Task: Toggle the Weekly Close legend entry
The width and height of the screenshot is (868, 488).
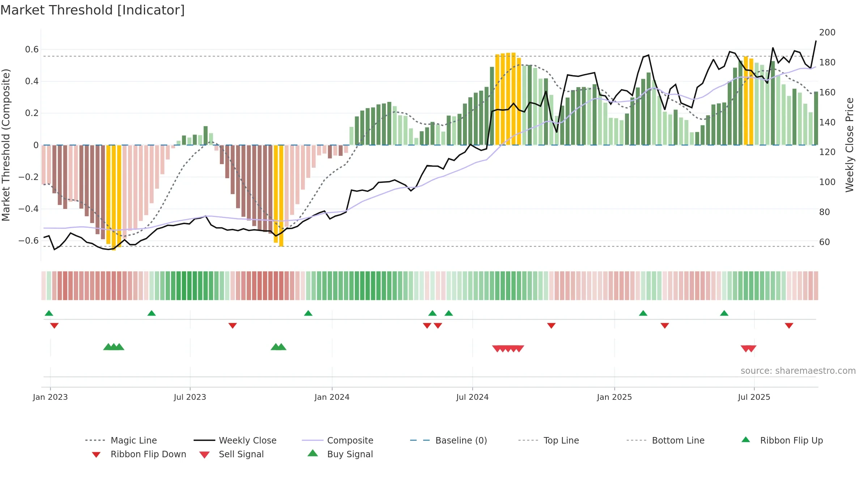Action: point(235,440)
